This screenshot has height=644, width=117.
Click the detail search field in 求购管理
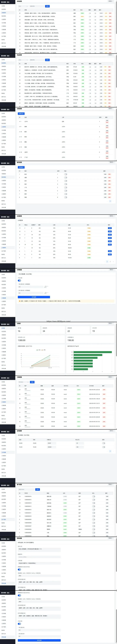tap(37, 6)
